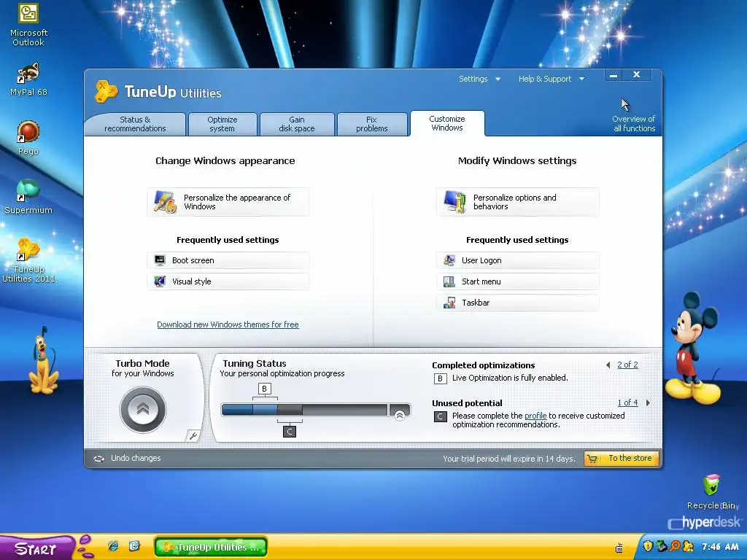Click the 7:46 AM clock
The width and height of the screenshot is (747, 560).
719,547
